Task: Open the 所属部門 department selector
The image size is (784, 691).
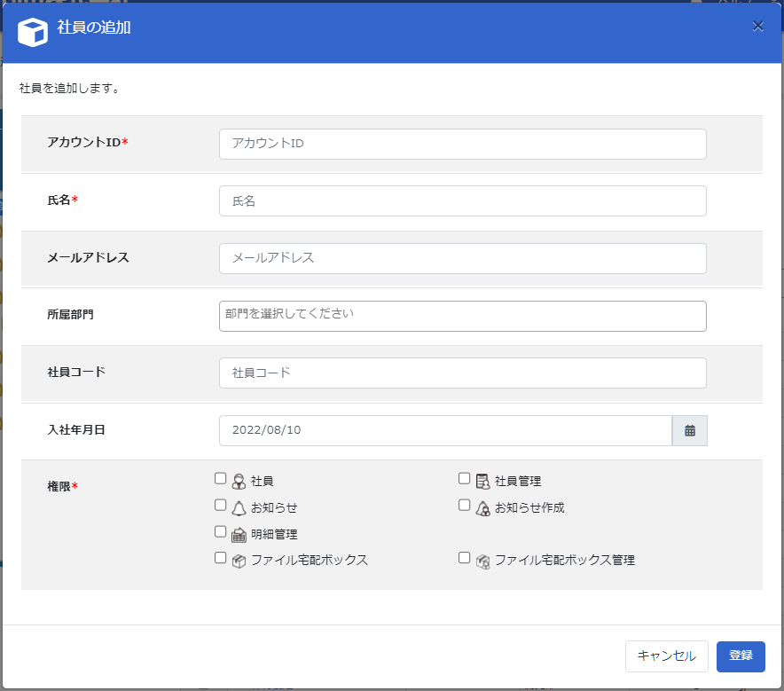Action: [x=462, y=316]
